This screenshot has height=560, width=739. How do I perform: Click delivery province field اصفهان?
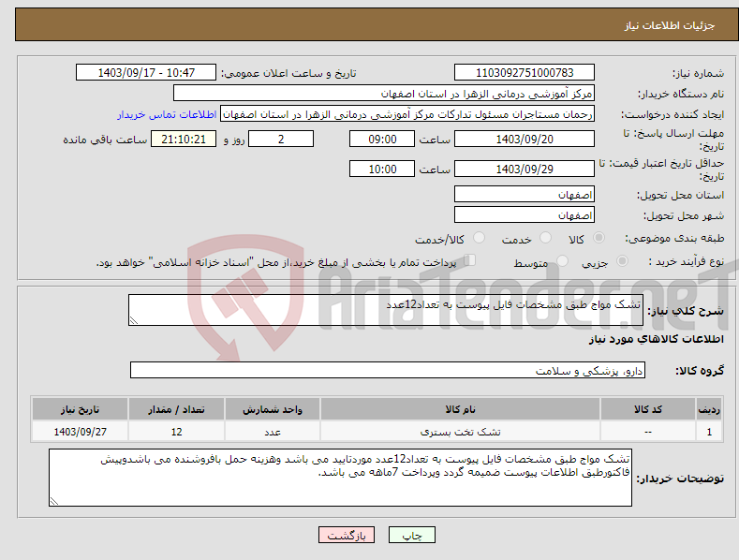(525, 194)
